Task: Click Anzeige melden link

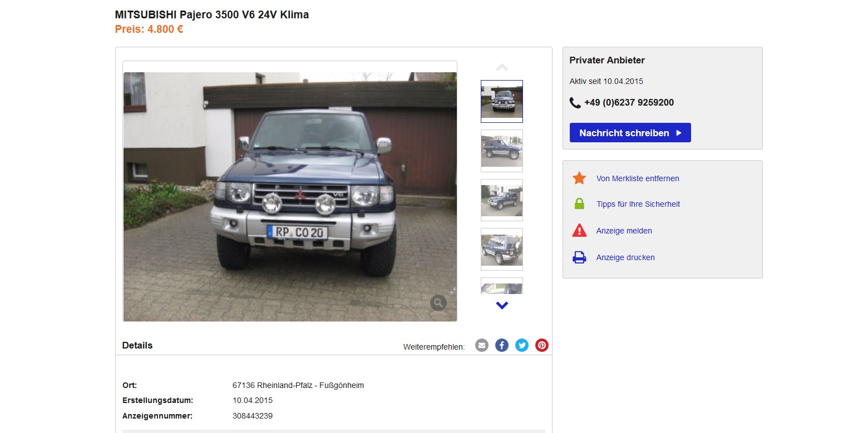Action: pos(624,231)
